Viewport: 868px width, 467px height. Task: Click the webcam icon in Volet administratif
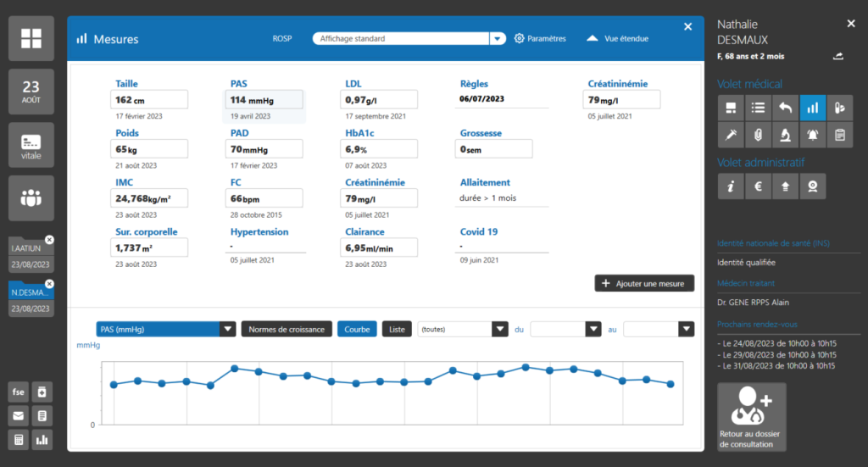coord(813,186)
